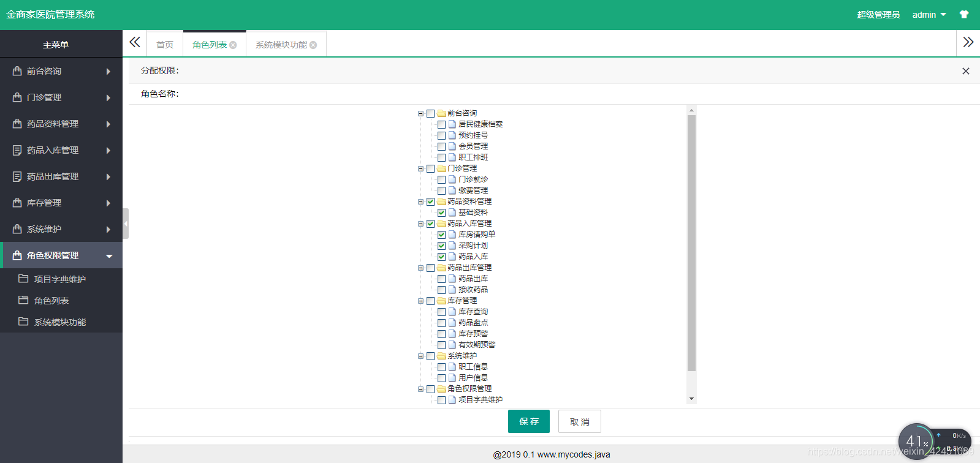Expand the 前台咨询 sidebar menu arrow
Viewport: 980px width, 463px height.
pyautogui.click(x=108, y=72)
